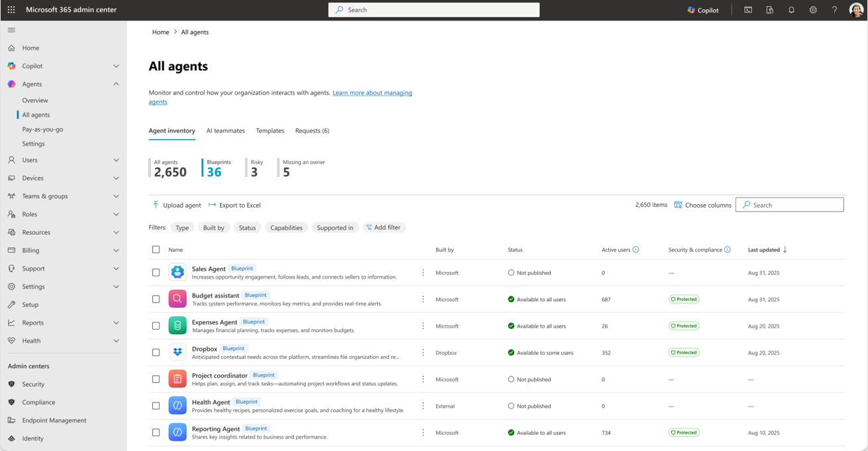Open the Built by filter dropdown

[x=213, y=227]
